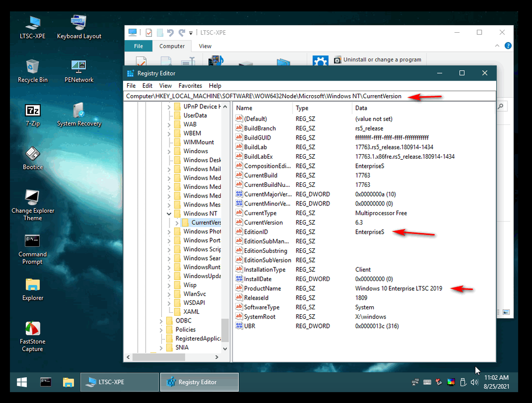
Task: Open the Windows Start button
Action: 22,382
